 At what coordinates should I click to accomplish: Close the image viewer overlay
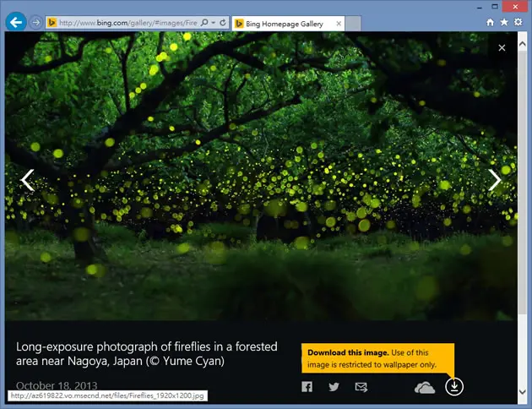[502, 48]
